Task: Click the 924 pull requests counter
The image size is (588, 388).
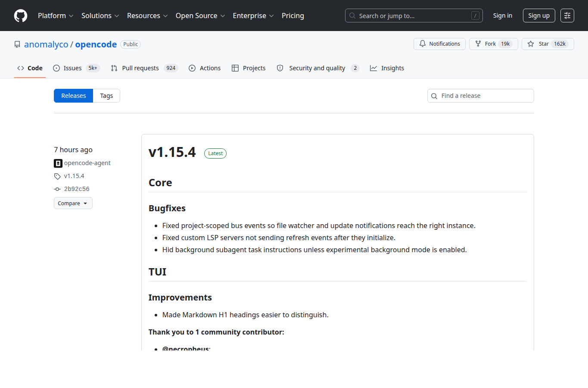Action: 171,68
